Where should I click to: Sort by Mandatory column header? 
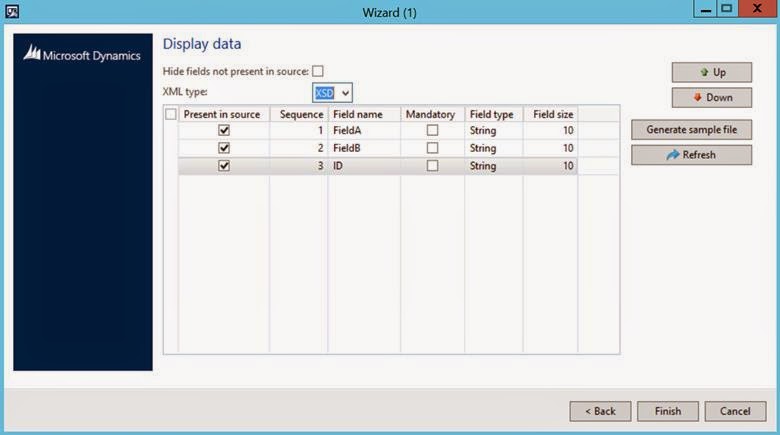[x=432, y=114]
